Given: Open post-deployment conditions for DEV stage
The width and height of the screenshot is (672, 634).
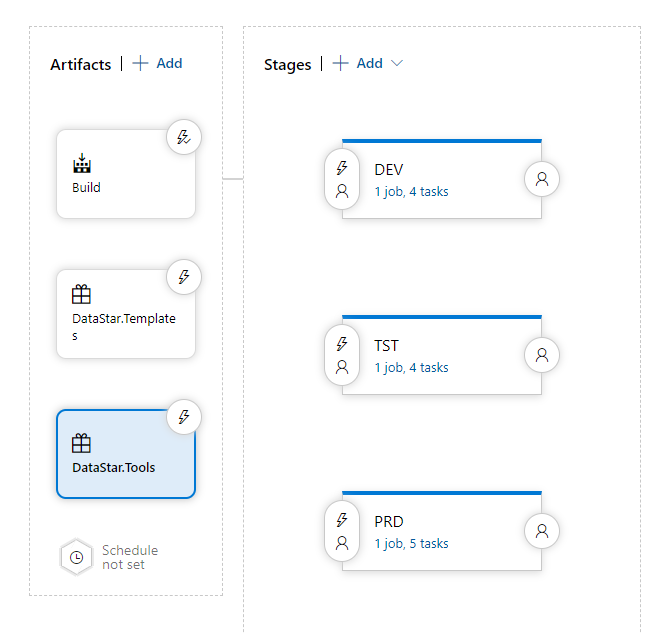Looking at the screenshot, I should click(542, 179).
